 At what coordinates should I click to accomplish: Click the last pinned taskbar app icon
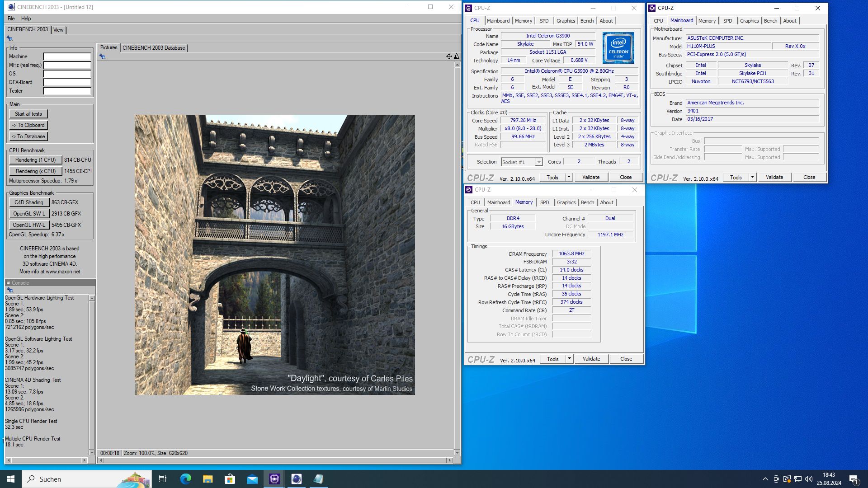pos(318,479)
